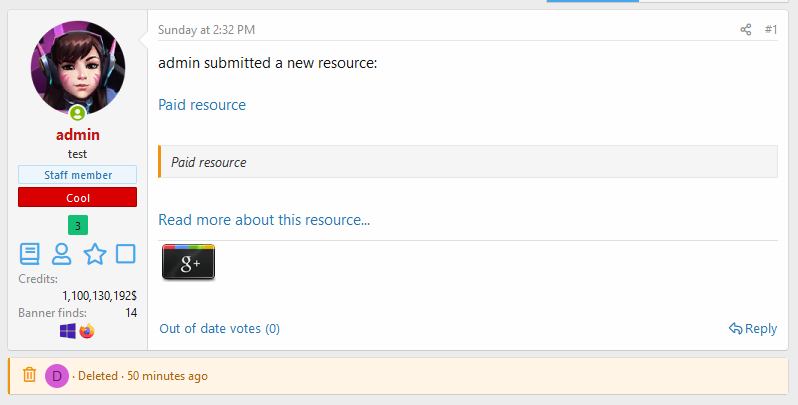Image resolution: width=798 pixels, height=405 pixels.
Task: Click the person icon in the user sidebar
Action: coord(62,254)
